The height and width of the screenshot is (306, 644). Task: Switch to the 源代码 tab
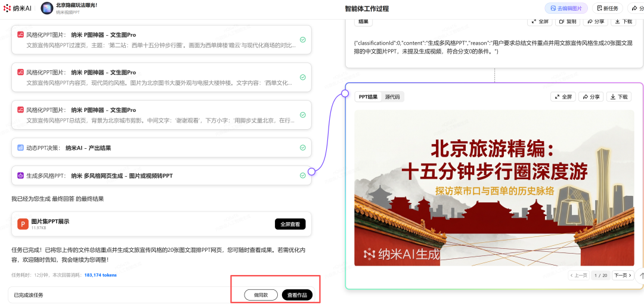pyautogui.click(x=392, y=97)
